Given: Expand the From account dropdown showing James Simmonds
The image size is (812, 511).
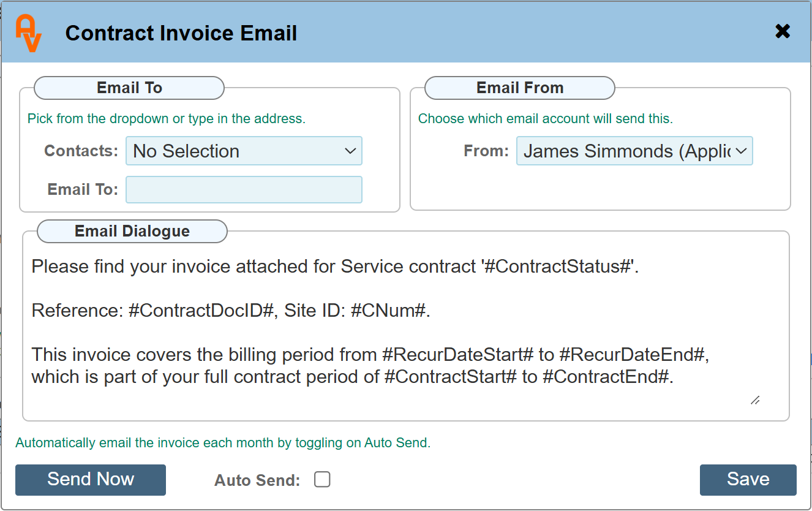Looking at the screenshot, I should pyautogui.click(x=634, y=151).
